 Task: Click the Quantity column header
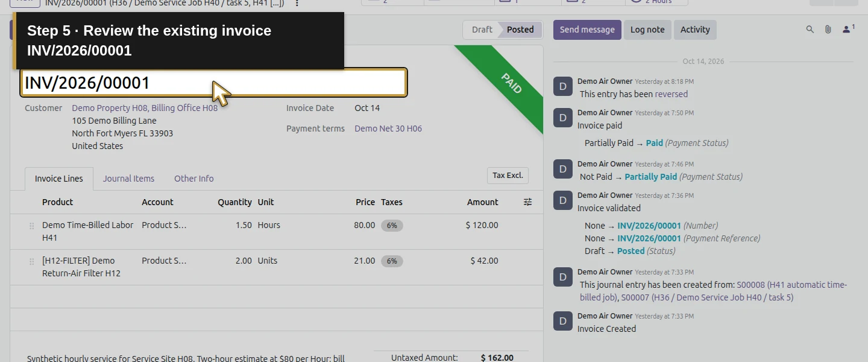pyautogui.click(x=234, y=202)
